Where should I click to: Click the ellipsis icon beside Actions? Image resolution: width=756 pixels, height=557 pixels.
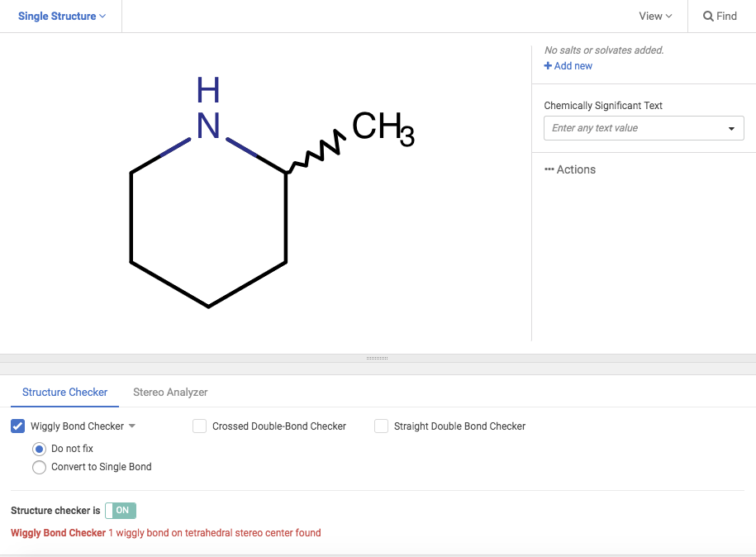pos(549,169)
